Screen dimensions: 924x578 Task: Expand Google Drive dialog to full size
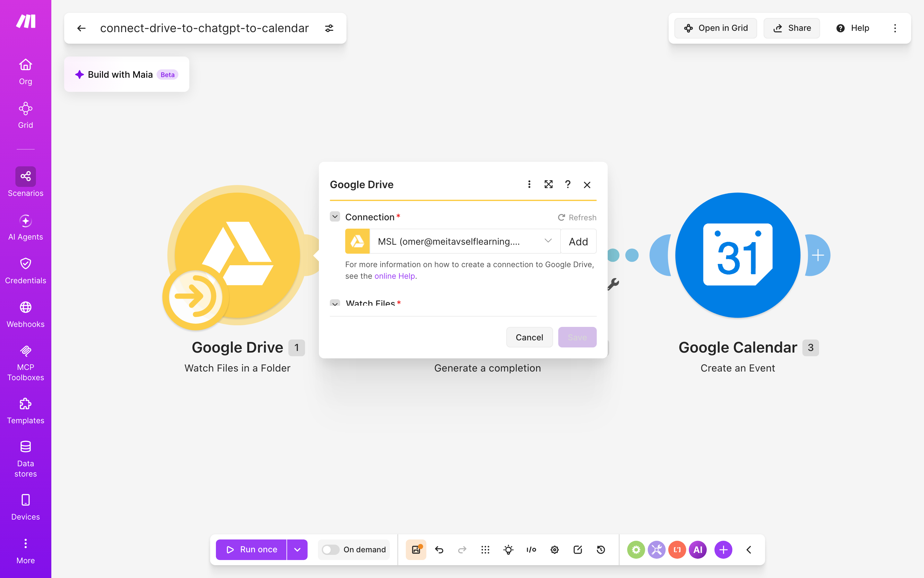548,184
